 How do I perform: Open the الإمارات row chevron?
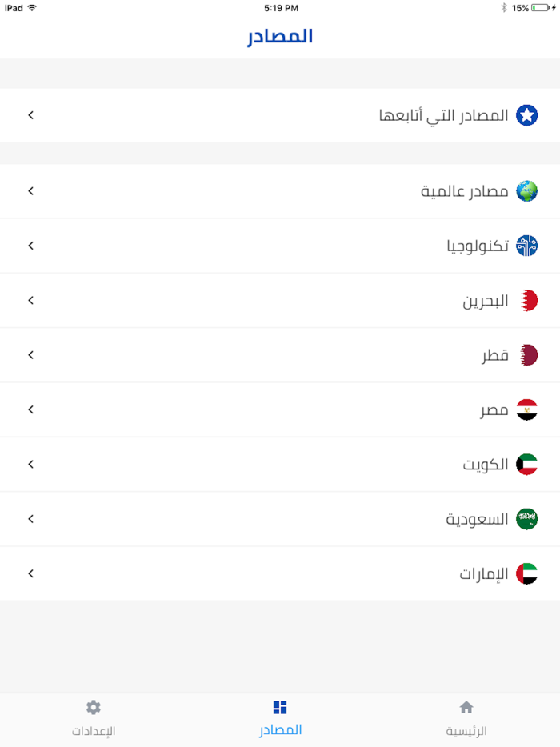[x=30, y=573]
